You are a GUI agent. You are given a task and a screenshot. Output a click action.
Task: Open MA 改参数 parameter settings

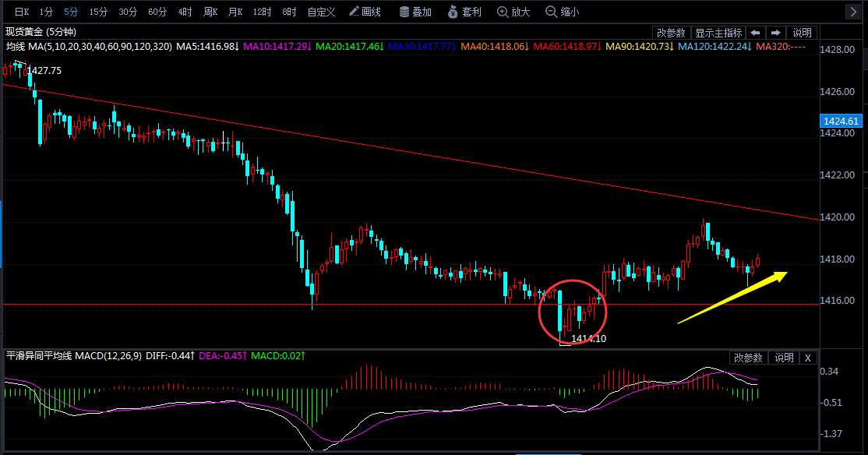[x=671, y=33]
